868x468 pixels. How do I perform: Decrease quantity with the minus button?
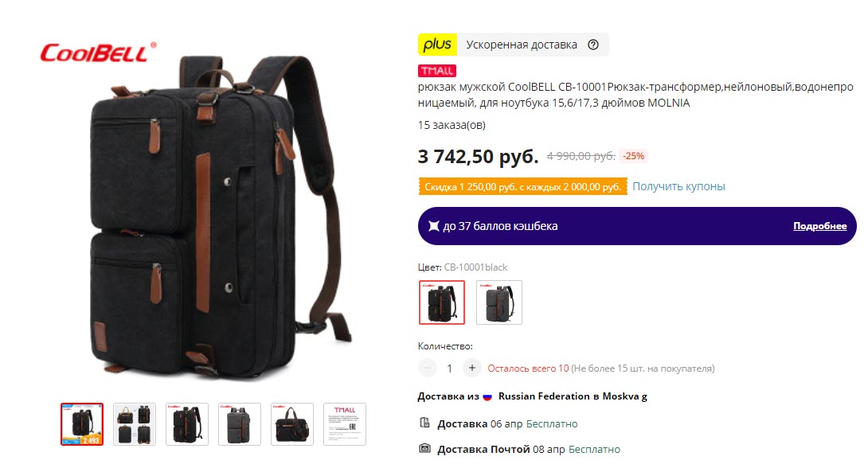(428, 368)
